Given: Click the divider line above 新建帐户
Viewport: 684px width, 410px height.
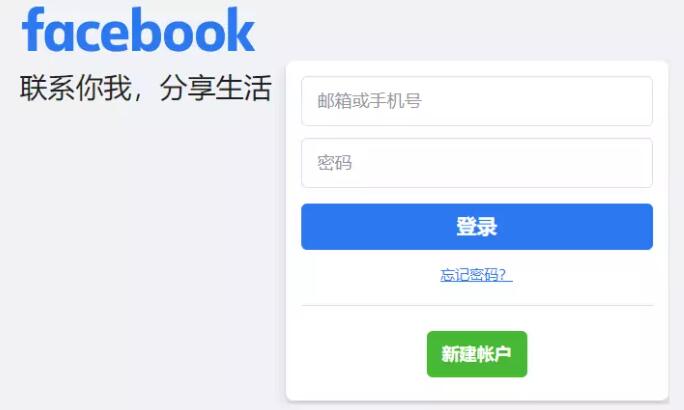Looking at the screenshot, I should [477, 305].
